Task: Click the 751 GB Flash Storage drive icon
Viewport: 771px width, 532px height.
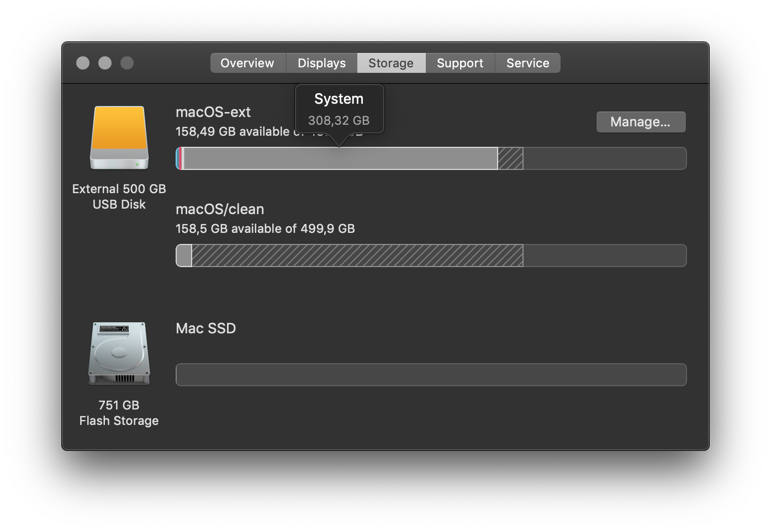Action: 119,353
